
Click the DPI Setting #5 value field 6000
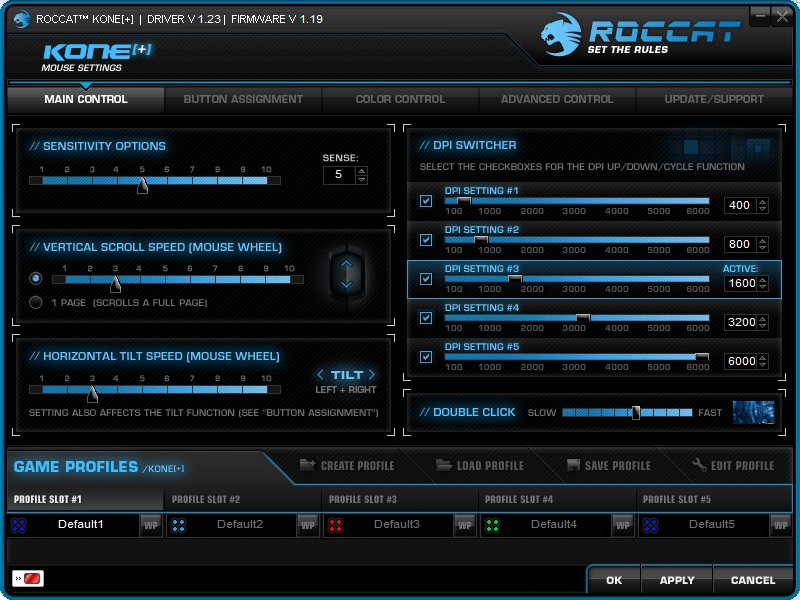coord(741,361)
